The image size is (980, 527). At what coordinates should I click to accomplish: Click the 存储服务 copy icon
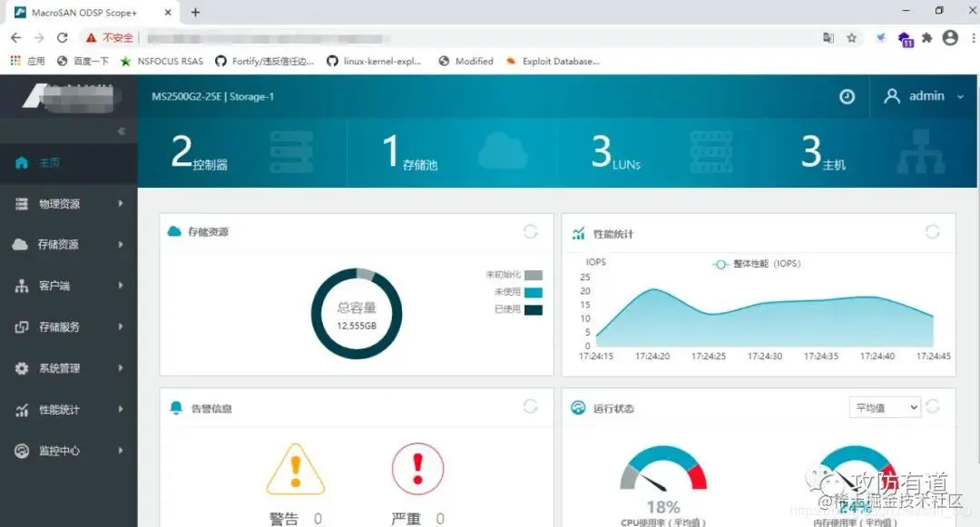coord(22,327)
